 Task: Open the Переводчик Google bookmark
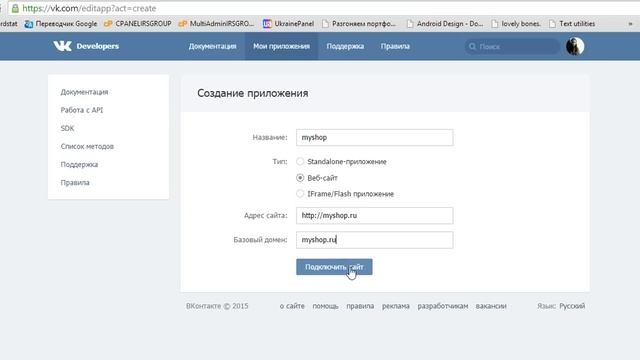click(x=61, y=24)
